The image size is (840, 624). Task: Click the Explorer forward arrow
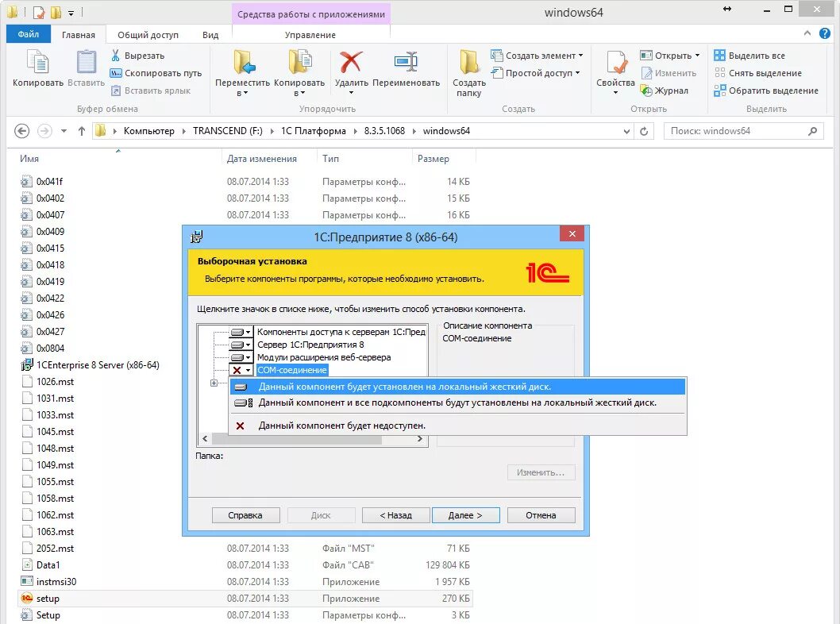(44, 131)
